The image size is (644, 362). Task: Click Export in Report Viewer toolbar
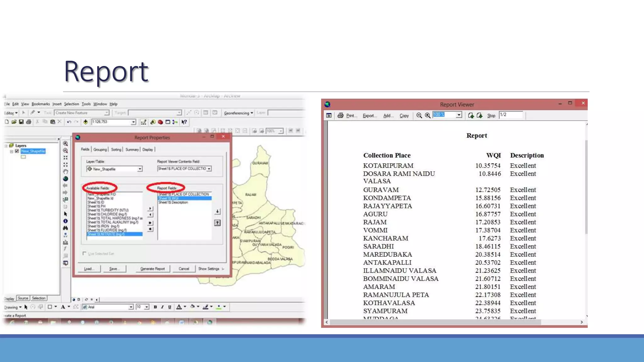click(369, 116)
